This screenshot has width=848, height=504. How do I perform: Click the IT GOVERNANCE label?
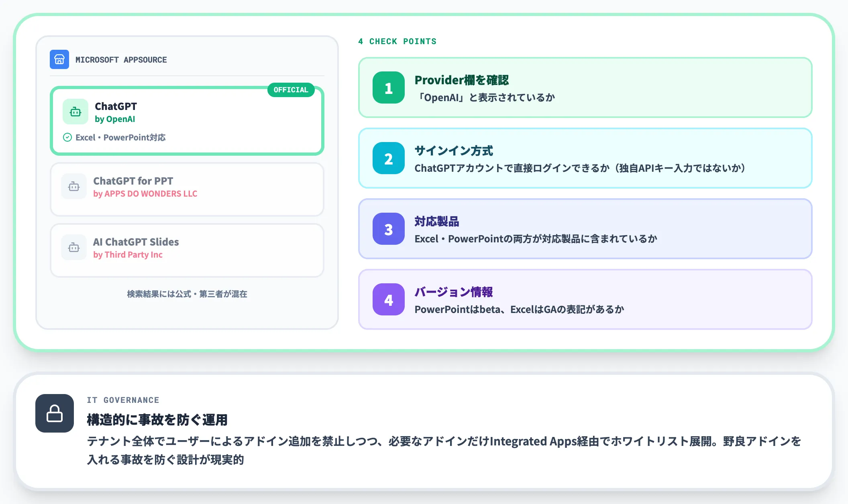tap(123, 400)
